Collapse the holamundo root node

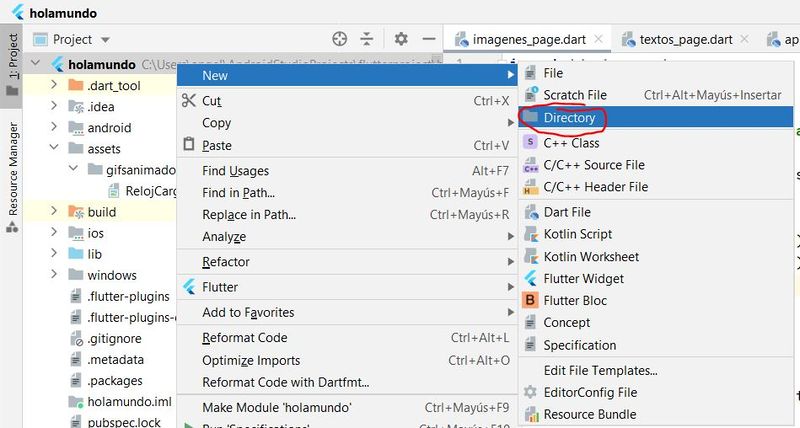[35, 63]
